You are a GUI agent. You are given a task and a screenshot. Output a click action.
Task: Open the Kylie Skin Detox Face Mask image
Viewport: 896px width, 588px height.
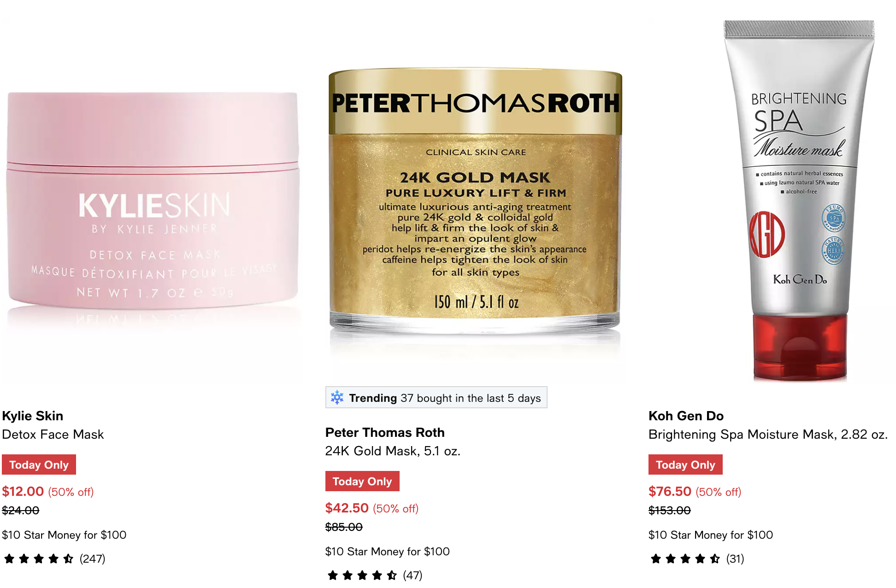point(152,200)
